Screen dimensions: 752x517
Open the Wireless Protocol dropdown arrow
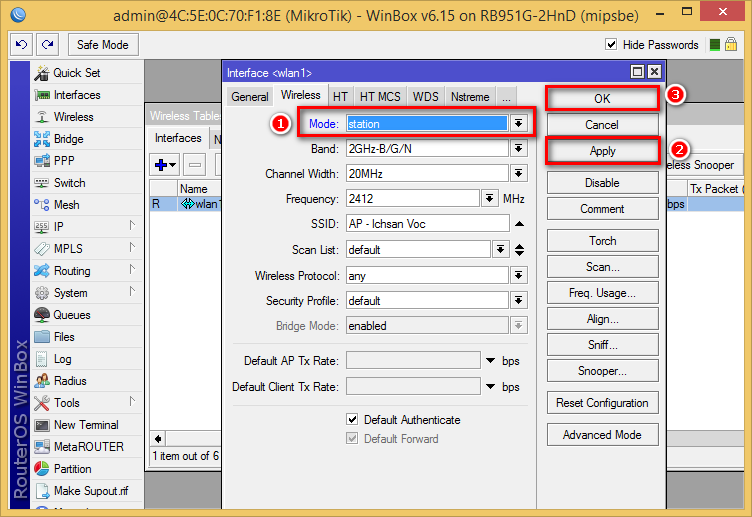click(518, 276)
